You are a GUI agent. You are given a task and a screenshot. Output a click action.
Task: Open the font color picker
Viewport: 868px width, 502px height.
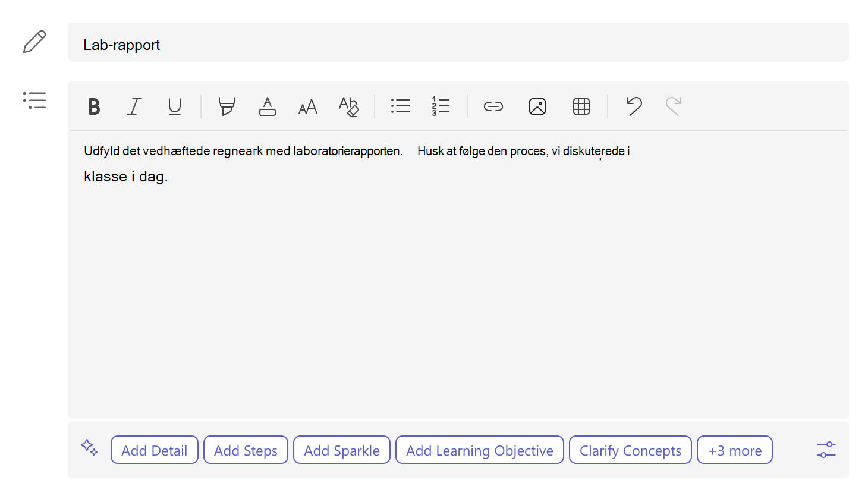coord(268,107)
